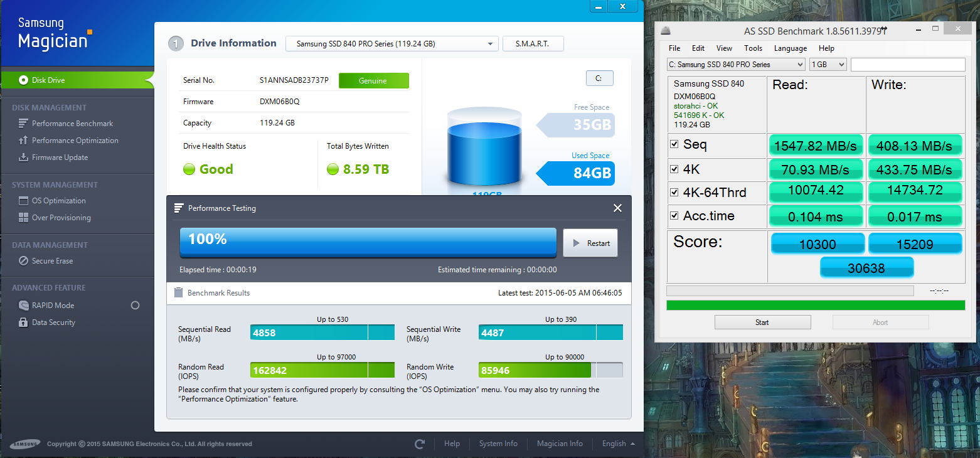This screenshot has height=458, width=980.
Task: Go to Firmware Update in sidebar
Action: tap(60, 157)
